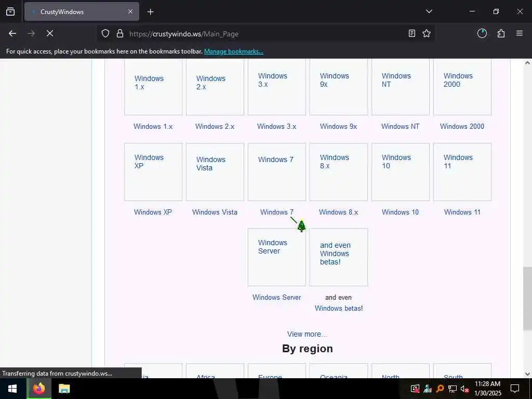Follow the Windows 7 caption link
532x399 pixels.
(x=276, y=212)
